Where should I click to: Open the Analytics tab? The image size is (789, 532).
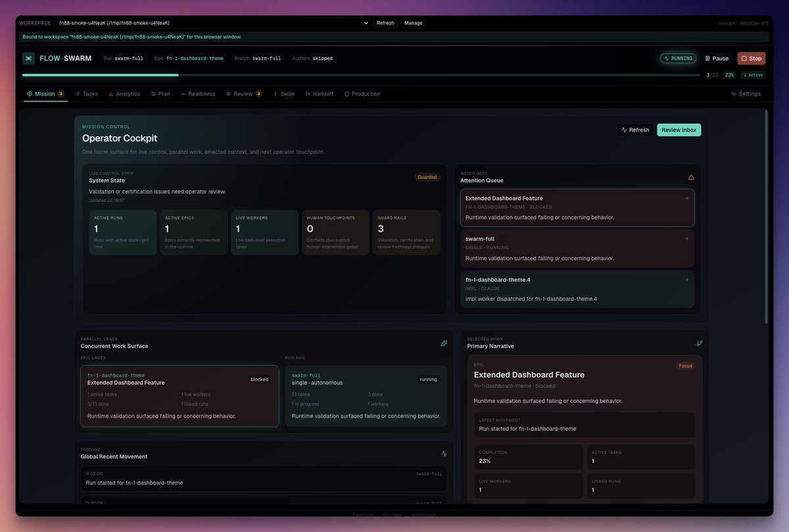pos(124,94)
